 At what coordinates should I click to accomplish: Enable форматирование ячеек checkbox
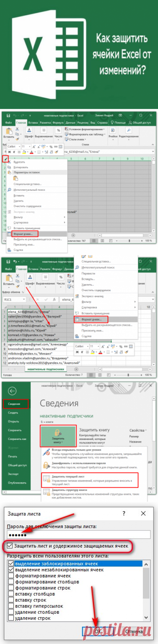tap(11, 576)
